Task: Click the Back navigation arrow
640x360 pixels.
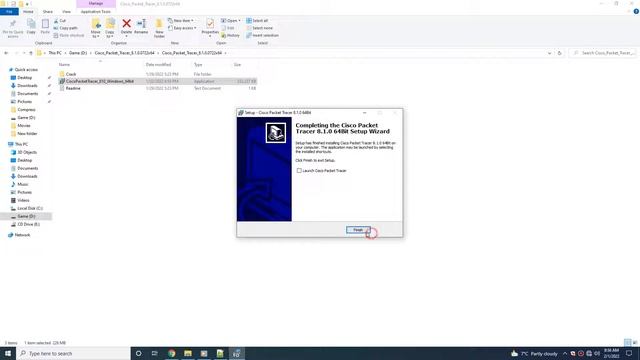Action: click(6, 53)
